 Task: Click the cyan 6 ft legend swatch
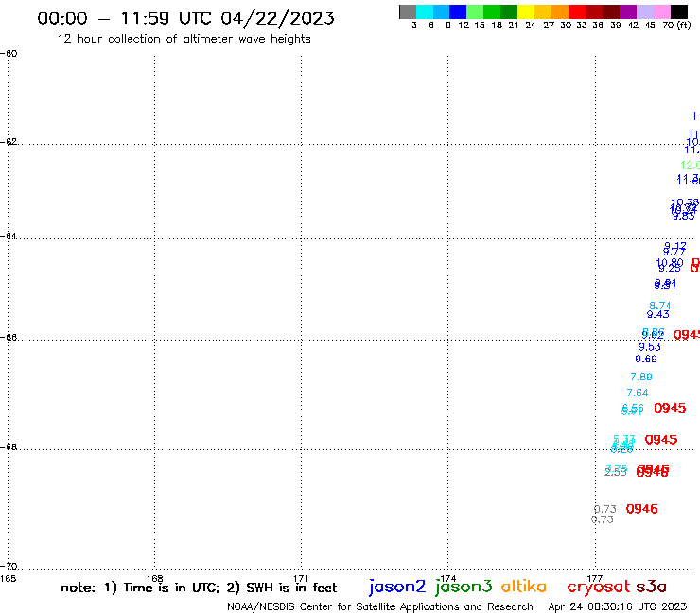point(425,11)
